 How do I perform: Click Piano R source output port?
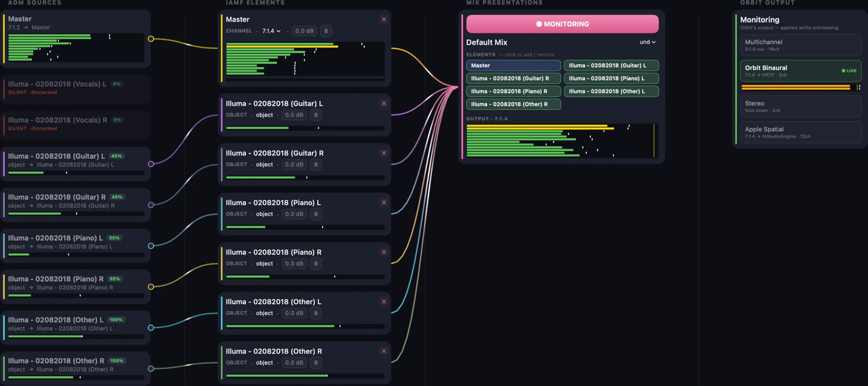pos(151,287)
